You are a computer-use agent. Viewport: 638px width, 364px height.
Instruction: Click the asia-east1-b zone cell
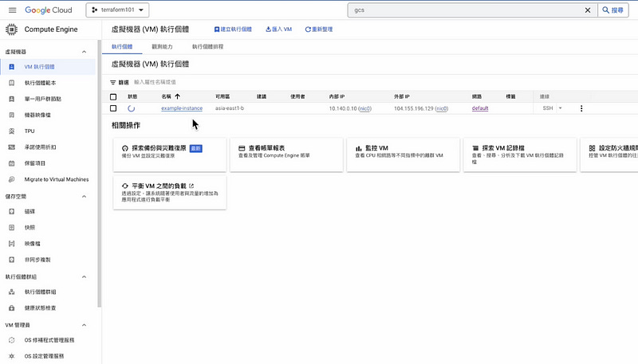[x=230, y=108]
